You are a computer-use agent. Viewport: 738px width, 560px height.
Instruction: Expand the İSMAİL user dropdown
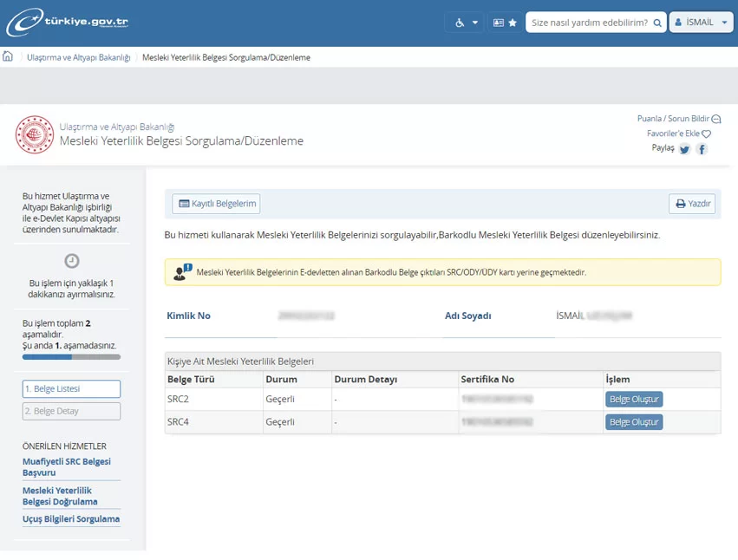tap(702, 23)
